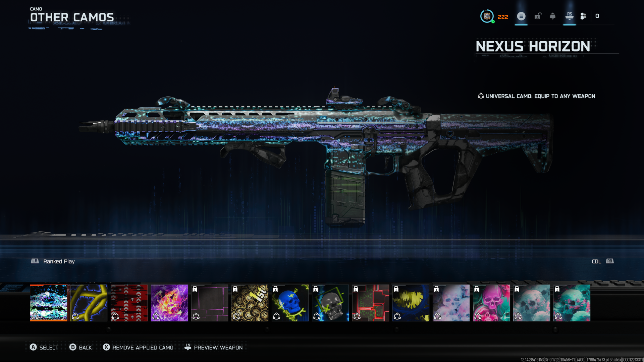The width and height of the screenshot is (644, 362).
Task: Select the locked gold 1st coins camo
Action: click(250, 303)
